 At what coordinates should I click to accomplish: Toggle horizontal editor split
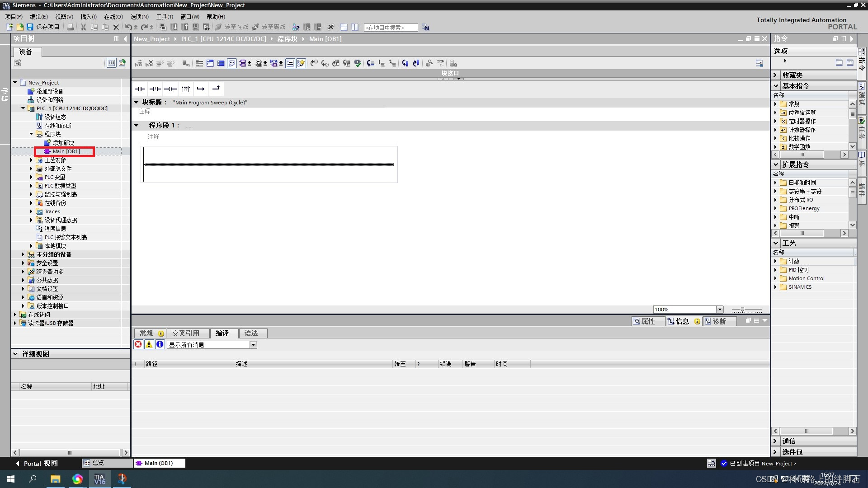pos(344,27)
